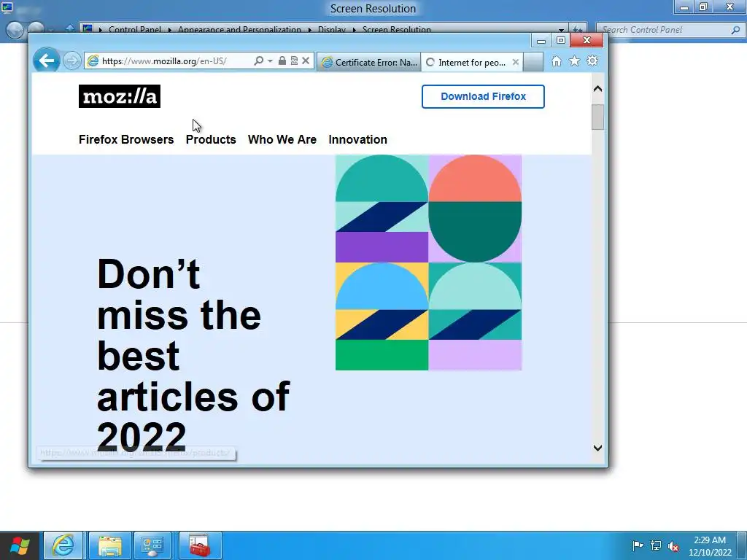Open Action Center flag in tray
747x560 pixels.
[x=638, y=545]
